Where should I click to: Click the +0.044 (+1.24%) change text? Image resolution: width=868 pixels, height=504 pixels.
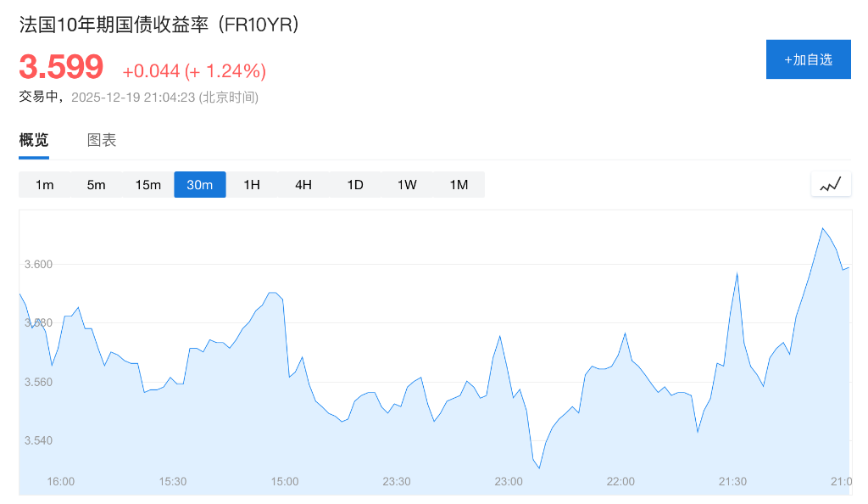194,70
